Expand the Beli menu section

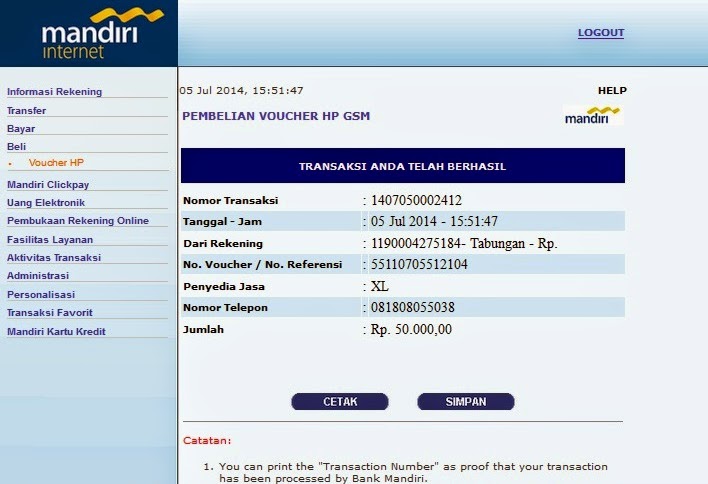[17, 147]
